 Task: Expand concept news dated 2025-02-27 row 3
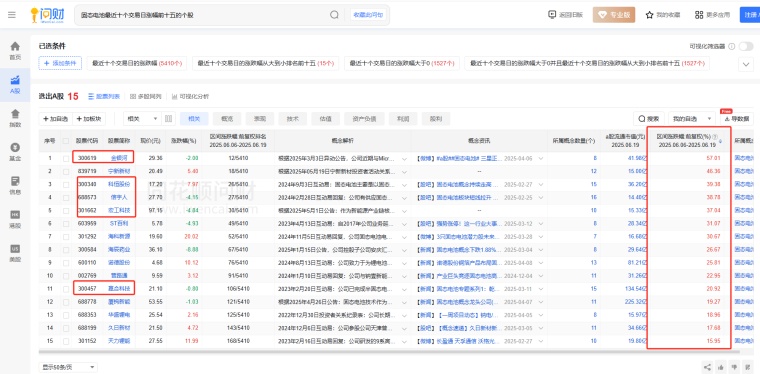click(541, 184)
